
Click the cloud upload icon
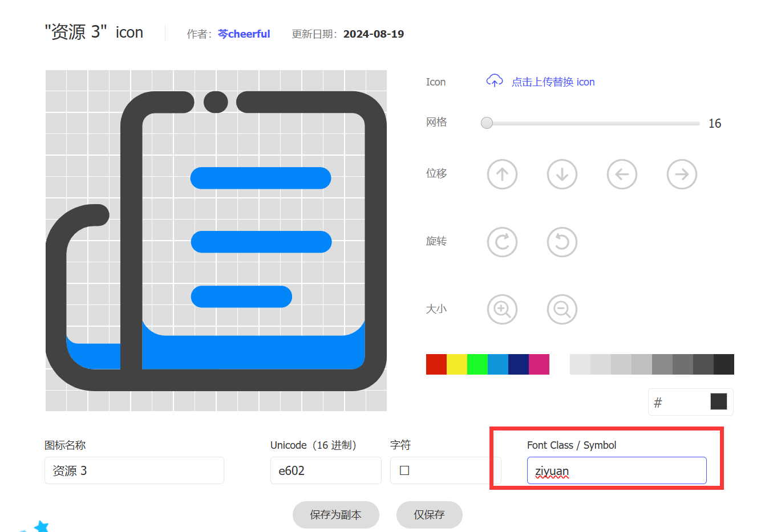click(494, 82)
